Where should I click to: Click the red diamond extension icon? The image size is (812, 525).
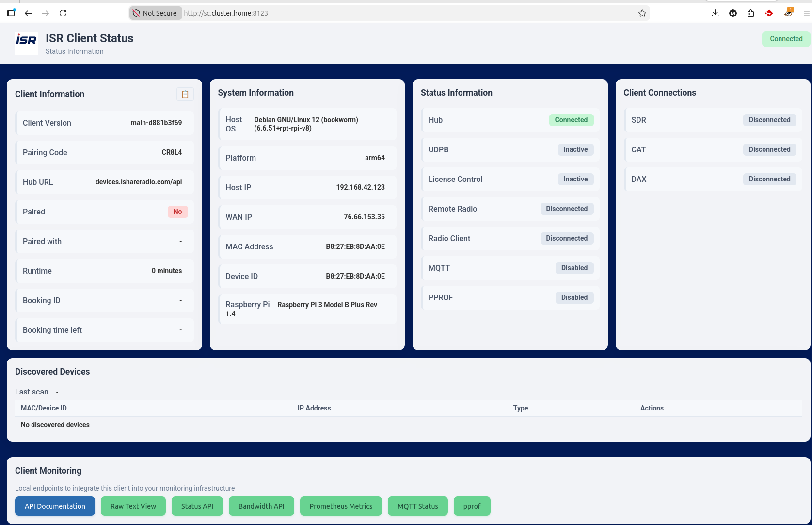(769, 13)
